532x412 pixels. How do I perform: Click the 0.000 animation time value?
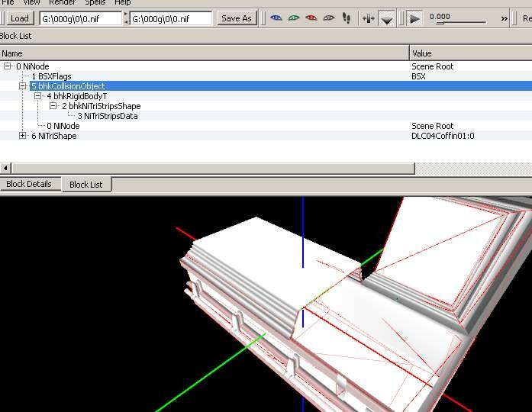click(x=440, y=16)
